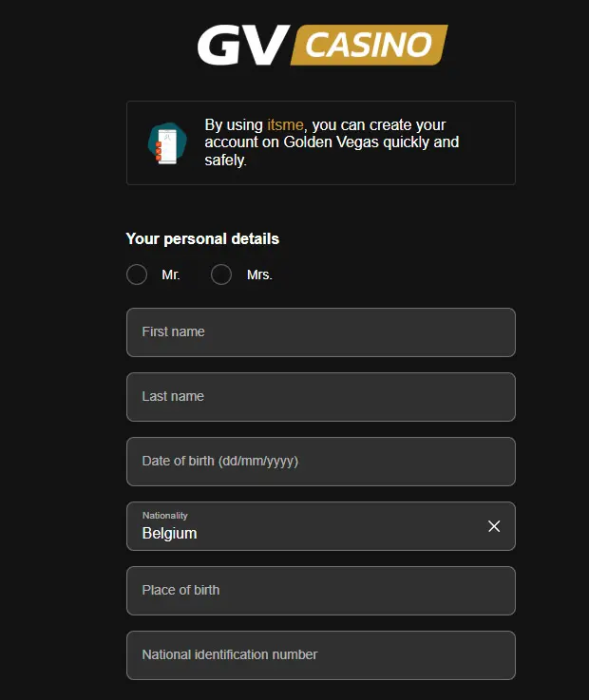589x700 pixels.
Task: Open the itsme link
Action: 285,125
